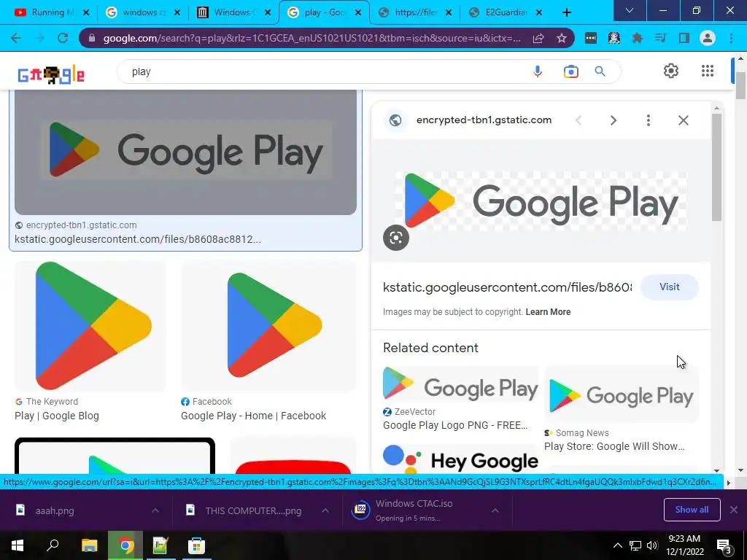Open the Google apps grid
747x560 pixels.
coord(708,71)
